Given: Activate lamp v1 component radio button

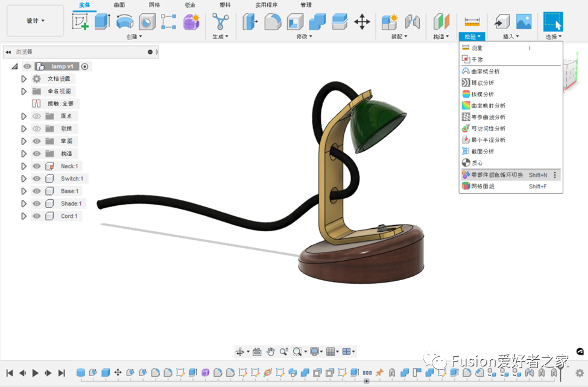Looking at the screenshot, I should click(85, 66).
